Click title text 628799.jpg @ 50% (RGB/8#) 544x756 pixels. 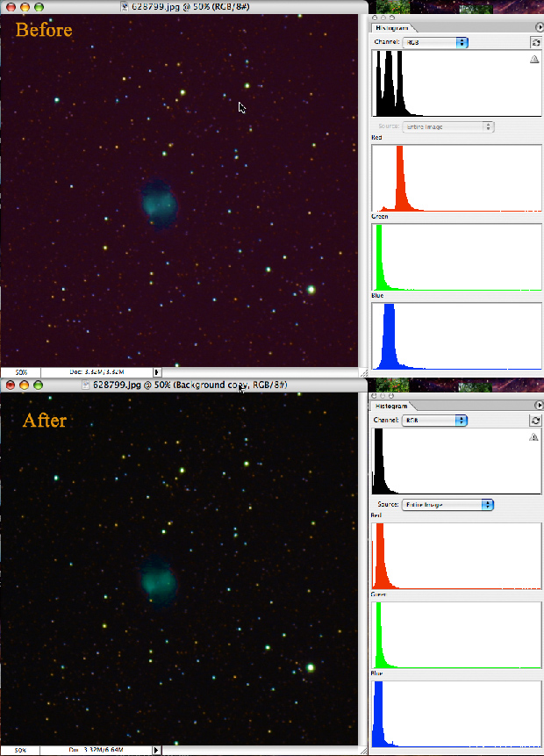click(x=190, y=7)
